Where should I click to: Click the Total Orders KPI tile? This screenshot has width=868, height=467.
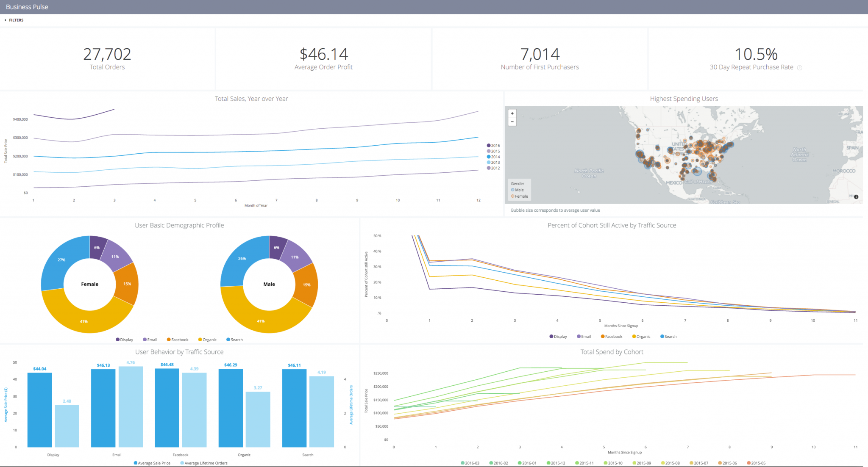(107, 58)
